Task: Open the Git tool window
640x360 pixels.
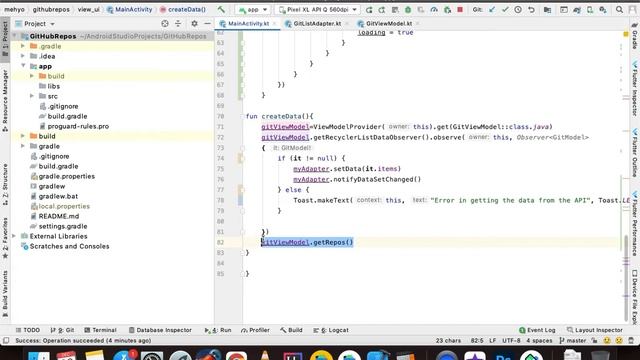Action: click(x=62, y=330)
